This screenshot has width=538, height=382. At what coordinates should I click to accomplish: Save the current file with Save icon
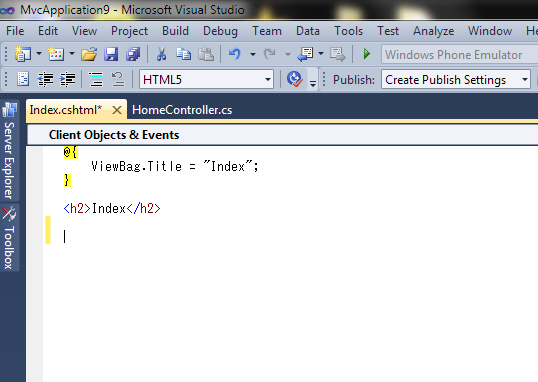click(x=111, y=54)
